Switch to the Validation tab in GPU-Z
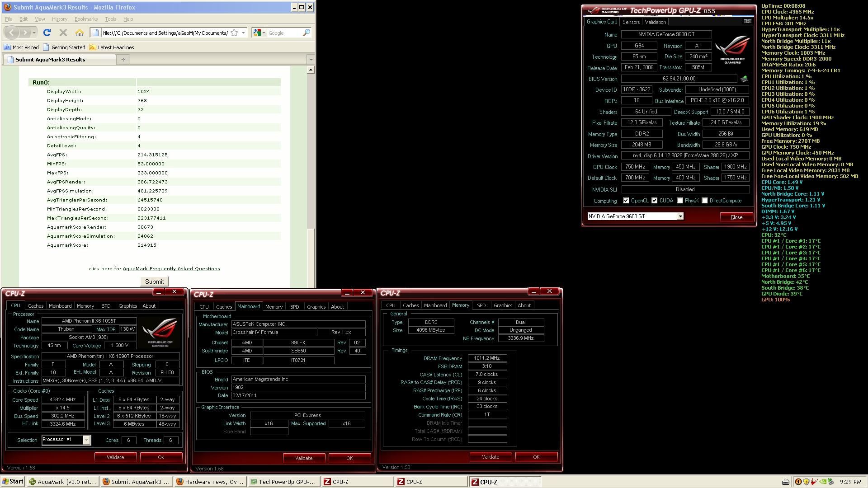 (x=655, y=22)
